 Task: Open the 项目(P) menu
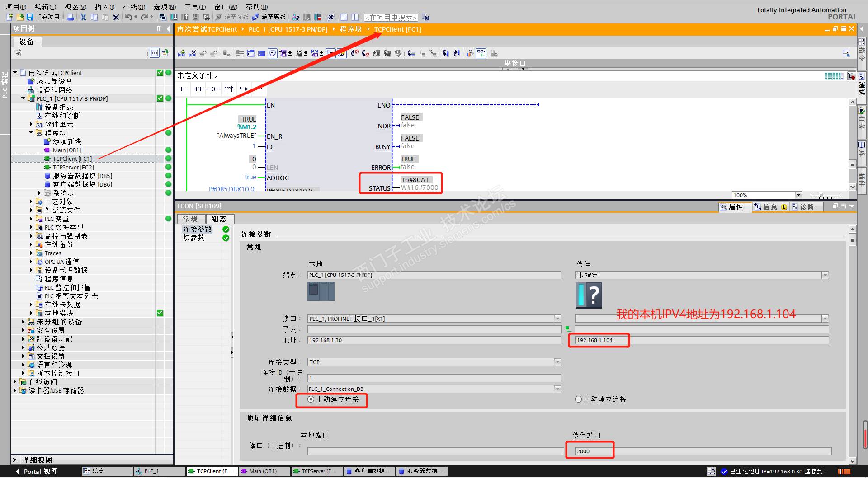click(16, 7)
